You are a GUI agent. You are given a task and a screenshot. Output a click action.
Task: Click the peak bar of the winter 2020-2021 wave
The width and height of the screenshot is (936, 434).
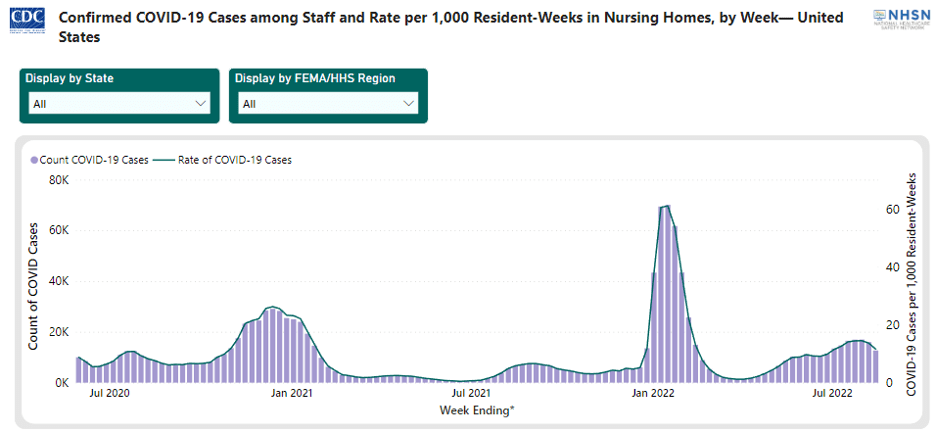[x=272, y=345]
